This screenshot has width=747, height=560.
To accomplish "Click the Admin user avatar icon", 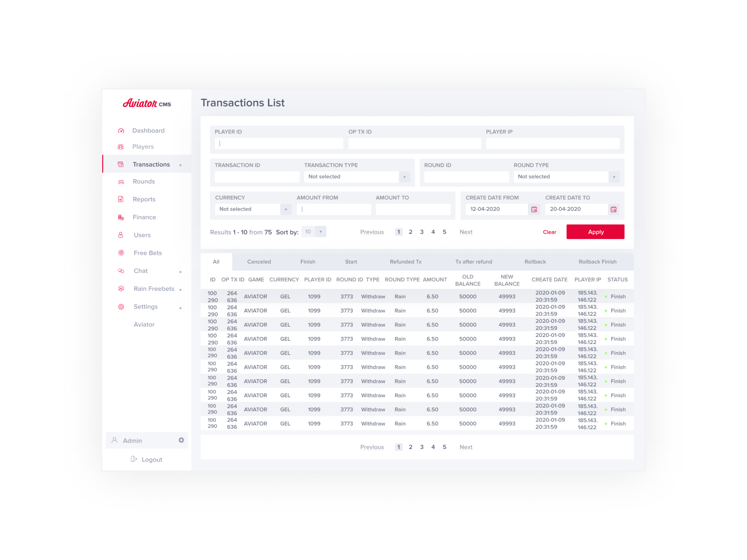I will click(x=114, y=440).
